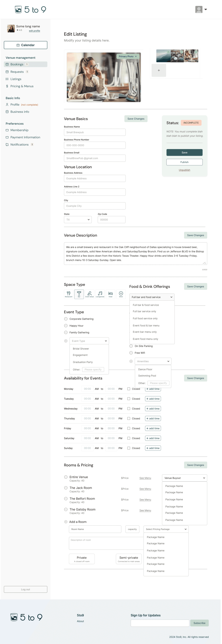The height and width of the screenshot is (644, 222).
Task: Click the Zip Code input field
Action: [111, 219]
